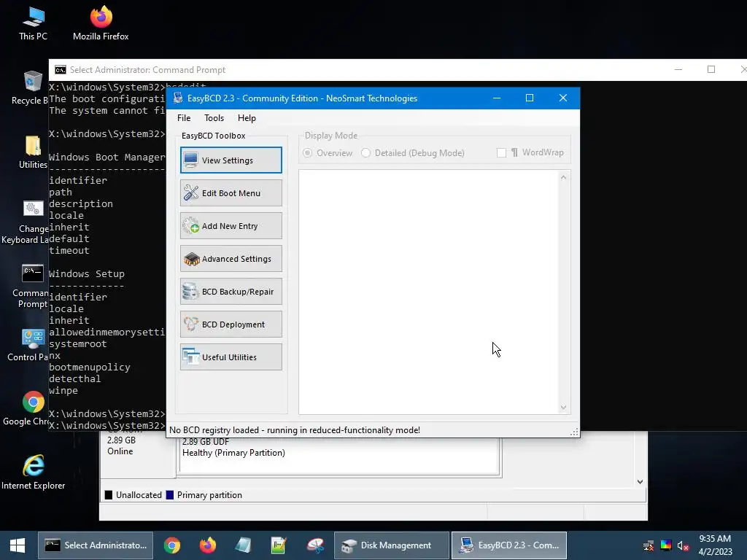Select Detailed (Debug Mode) radio button
The height and width of the screenshot is (560, 747).
[365, 153]
